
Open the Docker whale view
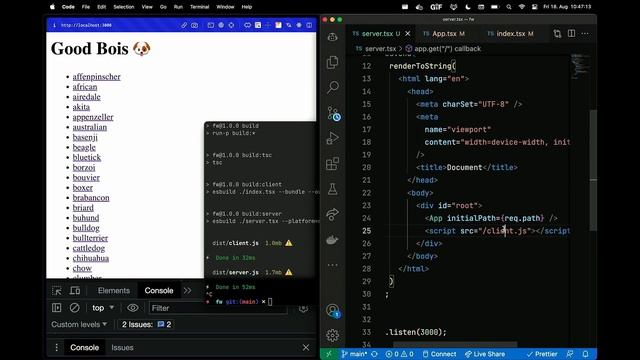coord(333,240)
